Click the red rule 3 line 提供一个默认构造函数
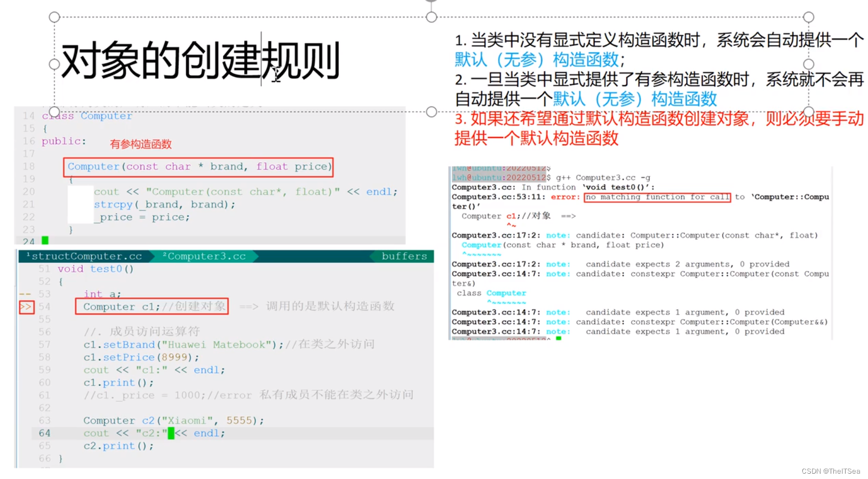 [536, 138]
